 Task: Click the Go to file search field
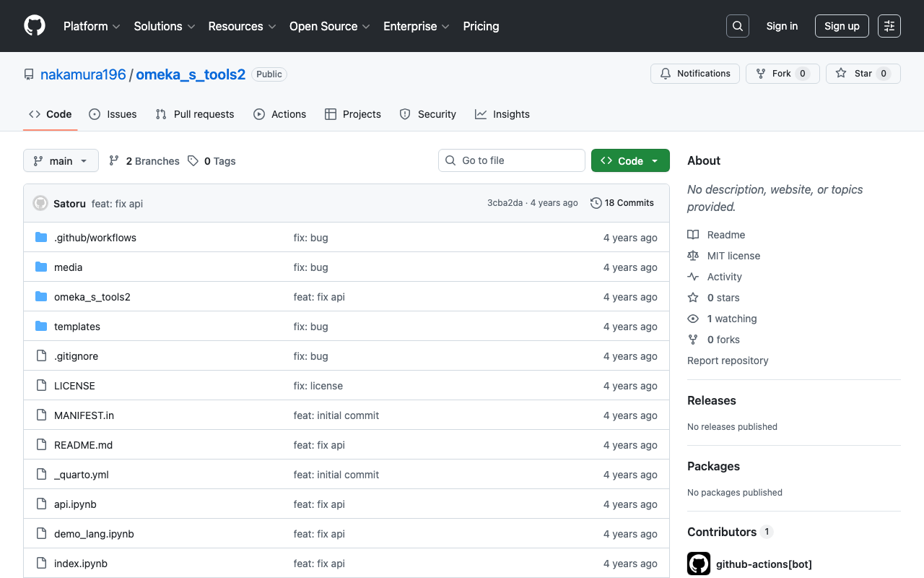click(512, 160)
